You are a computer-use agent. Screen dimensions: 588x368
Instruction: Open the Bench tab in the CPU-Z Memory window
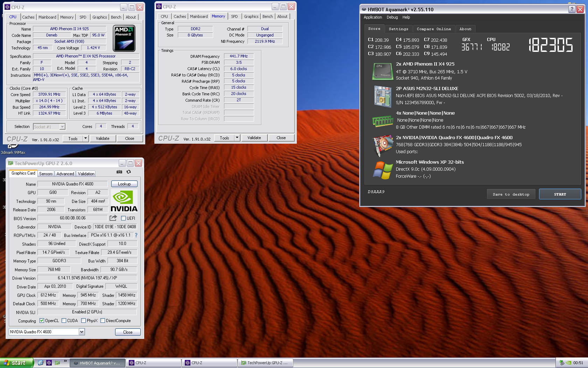pyautogui.click(x=267, y=16)
